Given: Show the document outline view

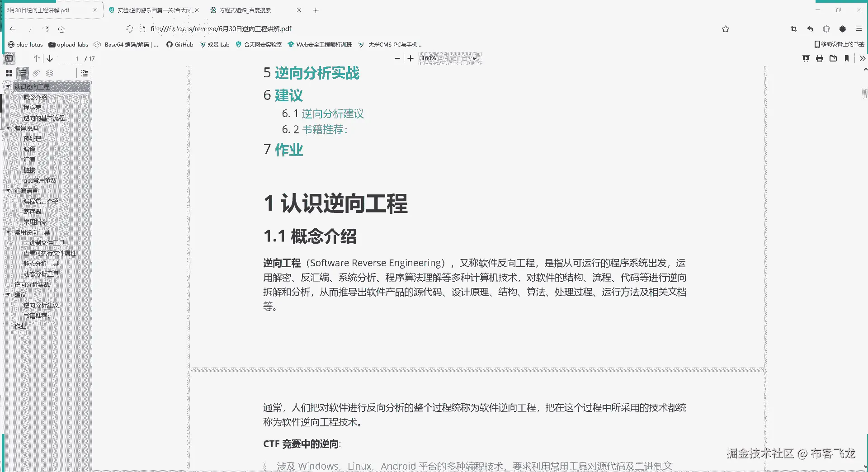Looking at the screenshot, I should tap(23, 73).
